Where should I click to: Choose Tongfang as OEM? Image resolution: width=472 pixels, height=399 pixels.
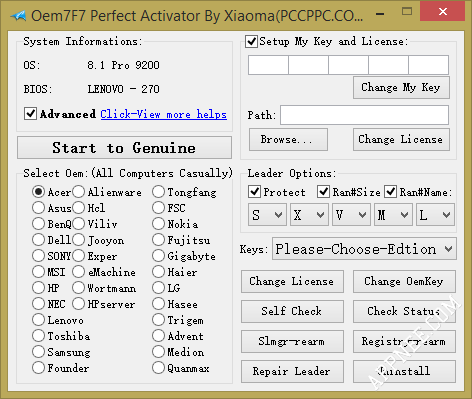[158, 192]
